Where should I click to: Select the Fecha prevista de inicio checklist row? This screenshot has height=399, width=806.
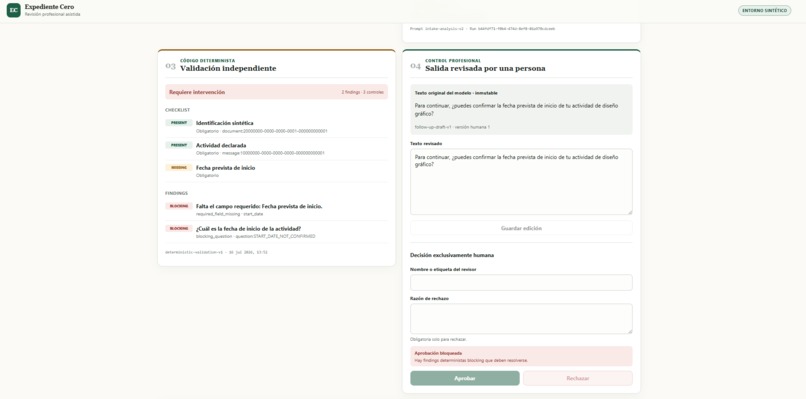coord(277,171)
